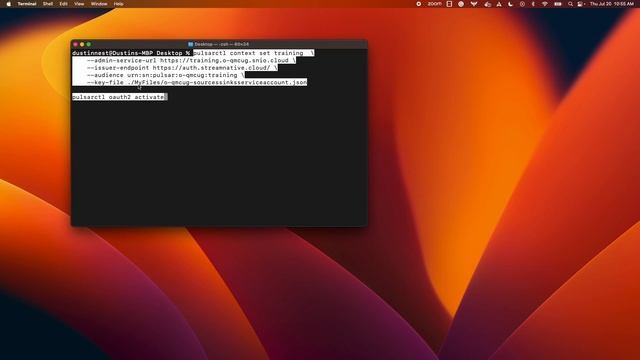
Task: Open the Terminal application menu
Action: pyautogui.click(x=27, y=4)
